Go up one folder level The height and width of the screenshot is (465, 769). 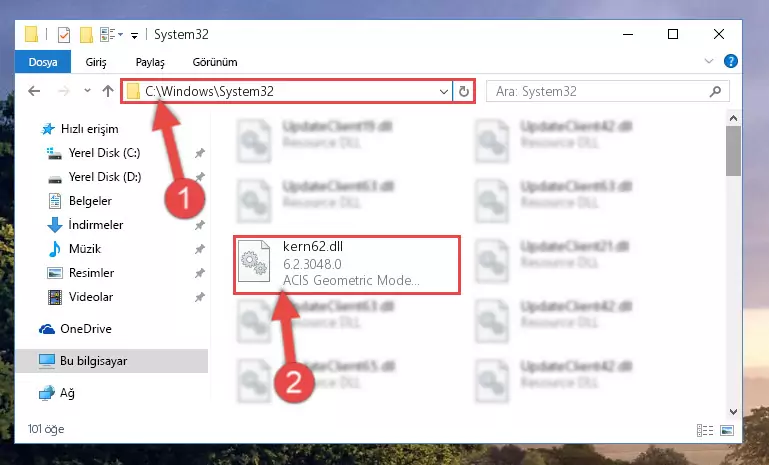(108, 91)
